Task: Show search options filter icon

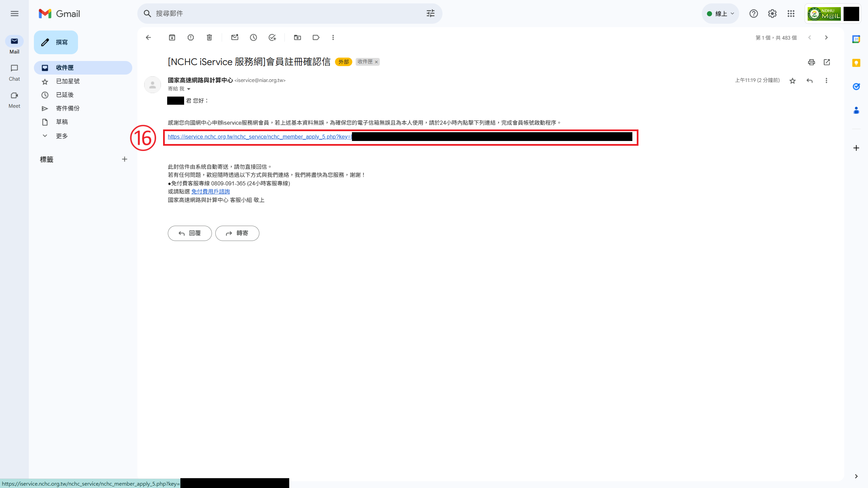Action: pos(430,14)
